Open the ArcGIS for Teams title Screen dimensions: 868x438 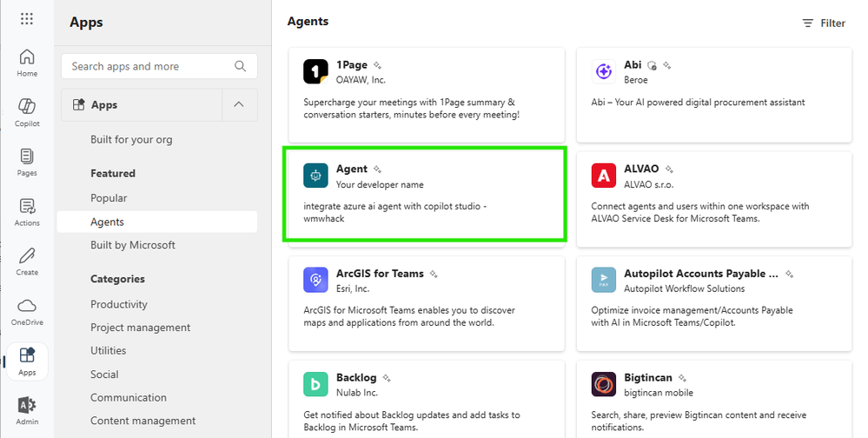(x=380, y=274)
